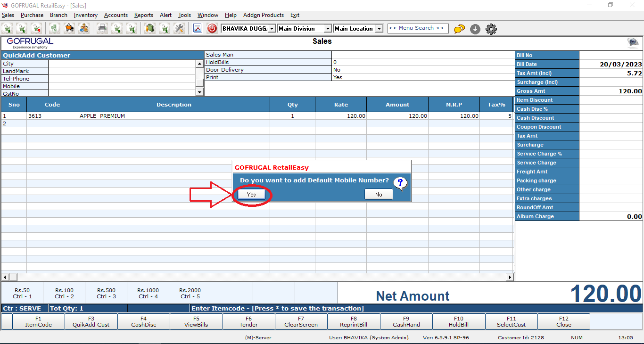Click the eye icon beside the Sales title
Image resolution: width=644 pixels, height=344 pixels.
(633, 43)
